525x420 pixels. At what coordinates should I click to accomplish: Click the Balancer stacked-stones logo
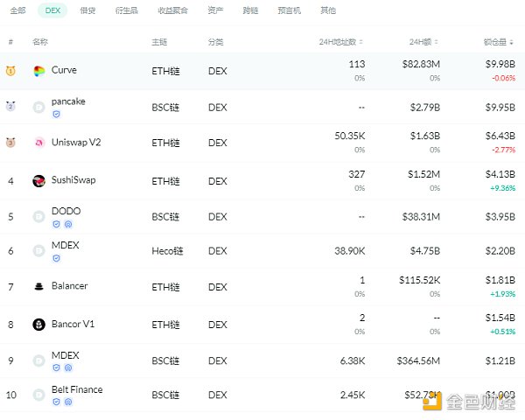point(38,287)
